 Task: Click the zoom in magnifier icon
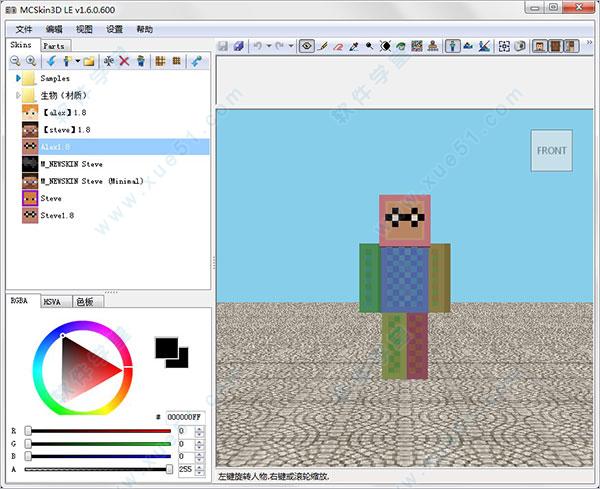click(x=31, y=61)
